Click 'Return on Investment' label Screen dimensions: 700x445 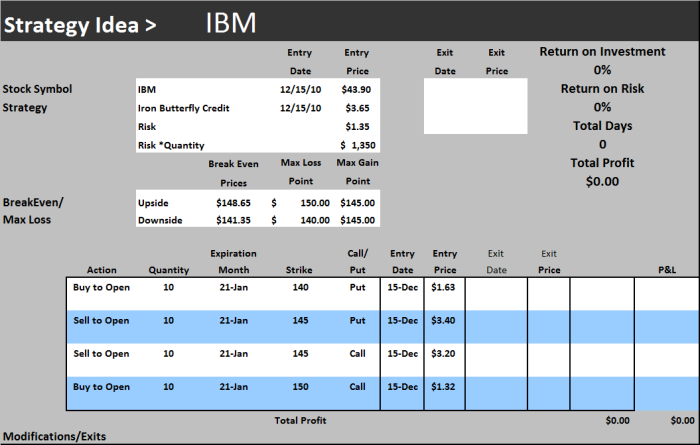point(602,52)
